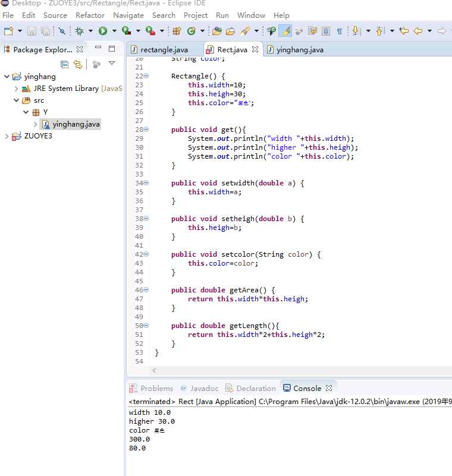Open the New dropdown arrow
The height and width of the screenshot is (476, 452).
click(x=20, y=31)
